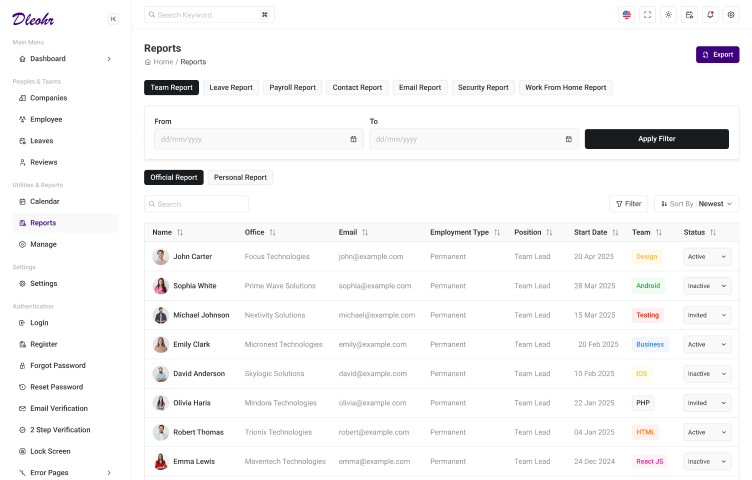The width and height of the screenshot is (752, 480).
Task: Click John Carter's avatar
Action: pyautogui.click(x=161, y=257)
